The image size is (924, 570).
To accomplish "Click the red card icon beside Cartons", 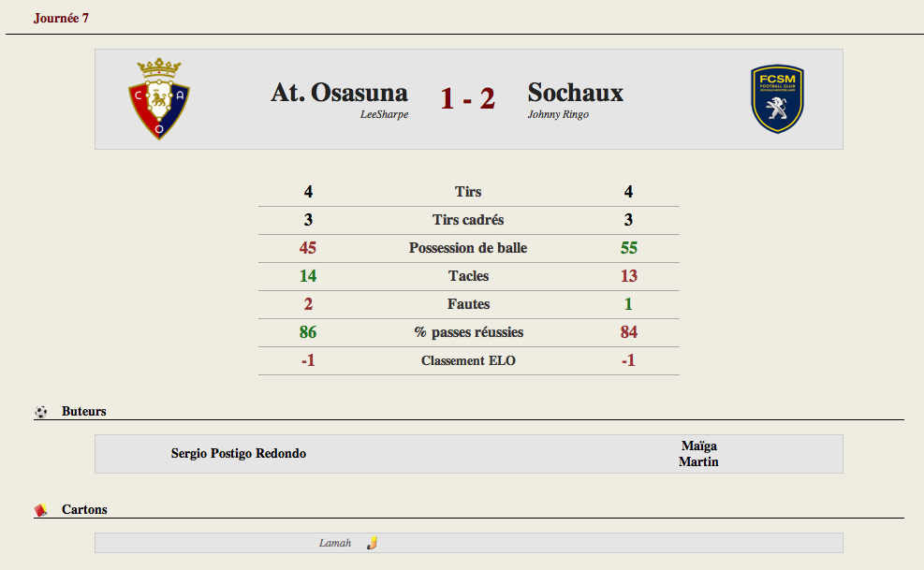I will pyautogui.click(x=40, y=510).
